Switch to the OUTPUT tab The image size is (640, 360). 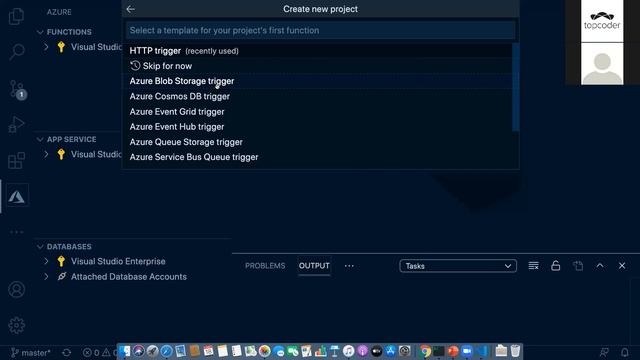[x=314, y=266]
